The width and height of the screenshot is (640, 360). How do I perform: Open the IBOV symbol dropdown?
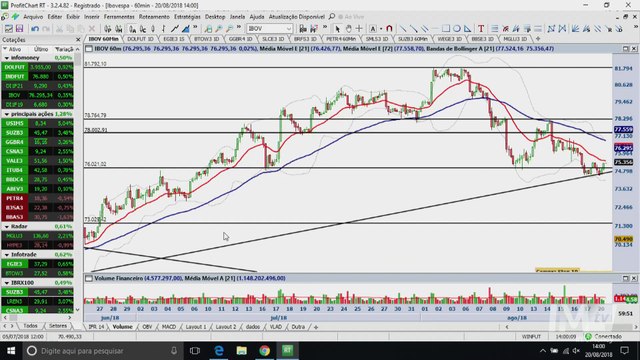pyautogui.click(x=289, y=29)
